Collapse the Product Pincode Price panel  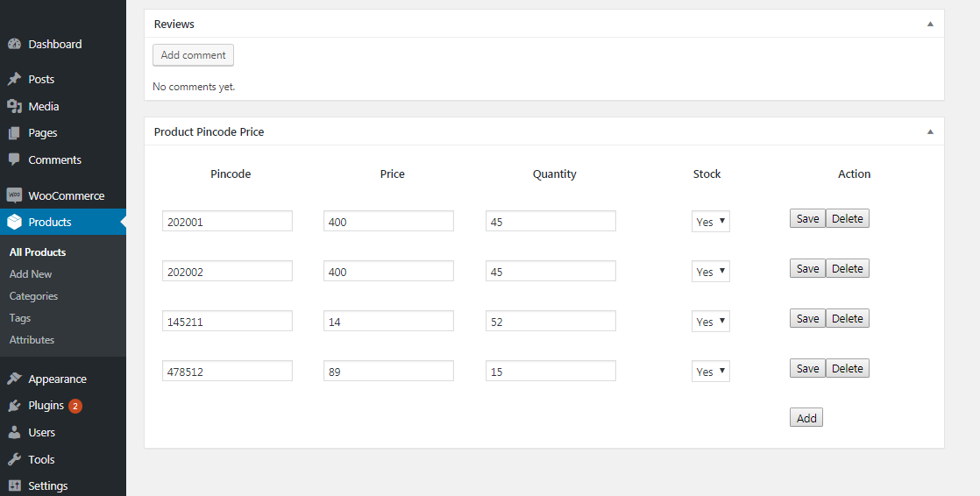pos(930,131)
